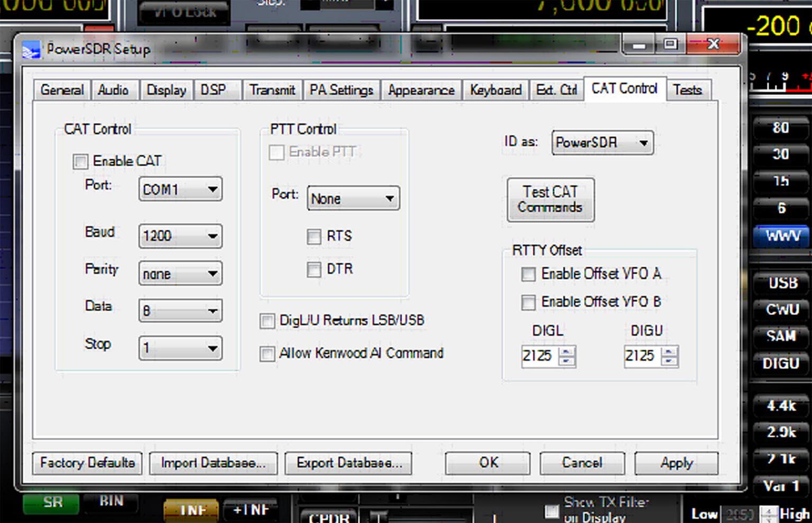This screenshot has height=523, width=812.
Task: Toggle the TNF button
Action: (191, 510)
